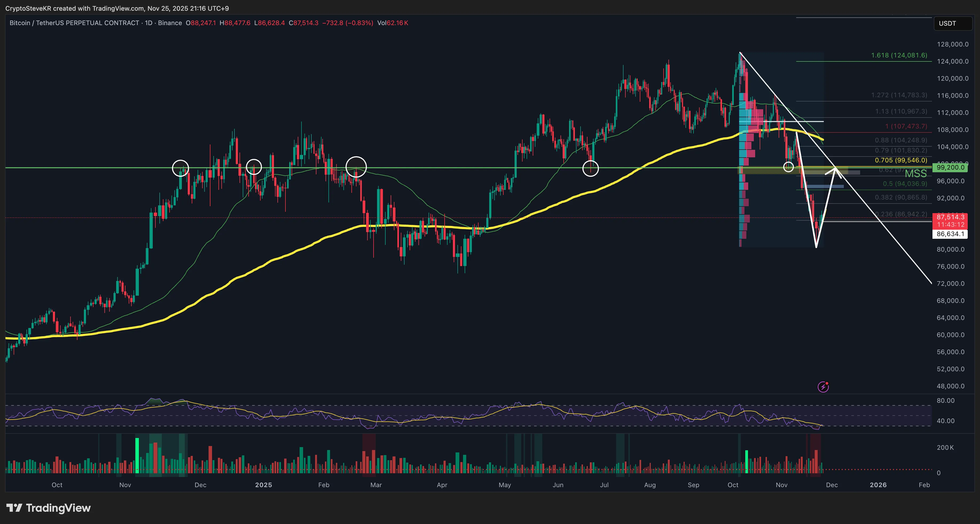Click the first white circle before December
The image size is (980, 524).
180,168
